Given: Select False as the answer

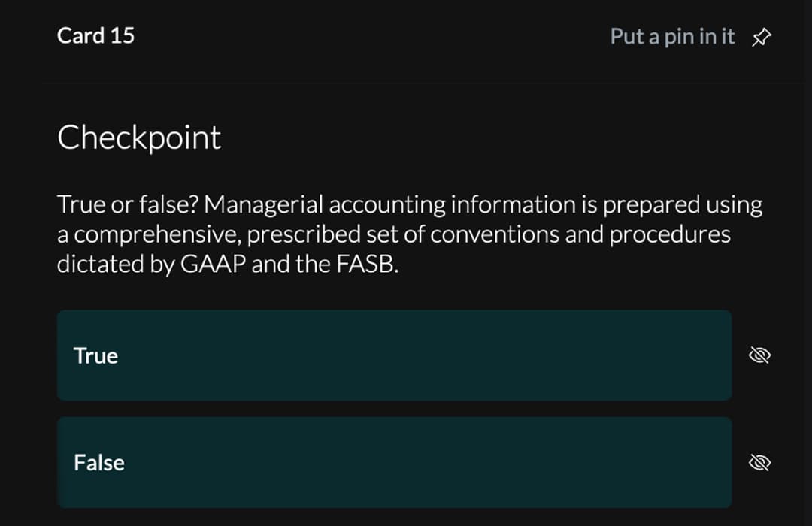Looking at the screenshot, I should [x=394, y=463].
